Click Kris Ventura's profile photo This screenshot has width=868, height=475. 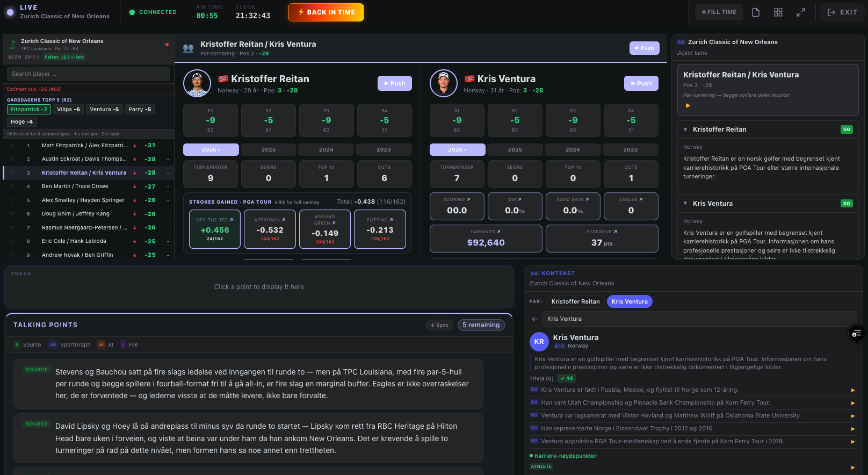click(444, 83)
